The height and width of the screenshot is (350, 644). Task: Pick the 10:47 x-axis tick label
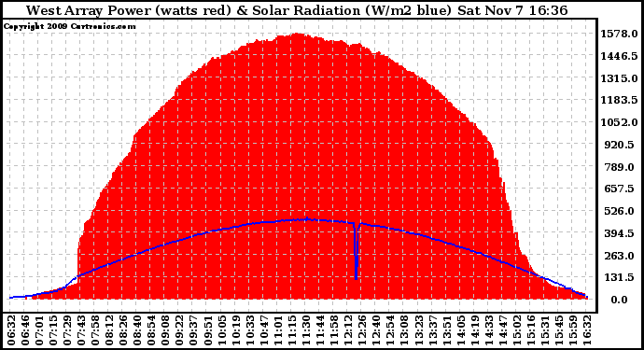263,330
